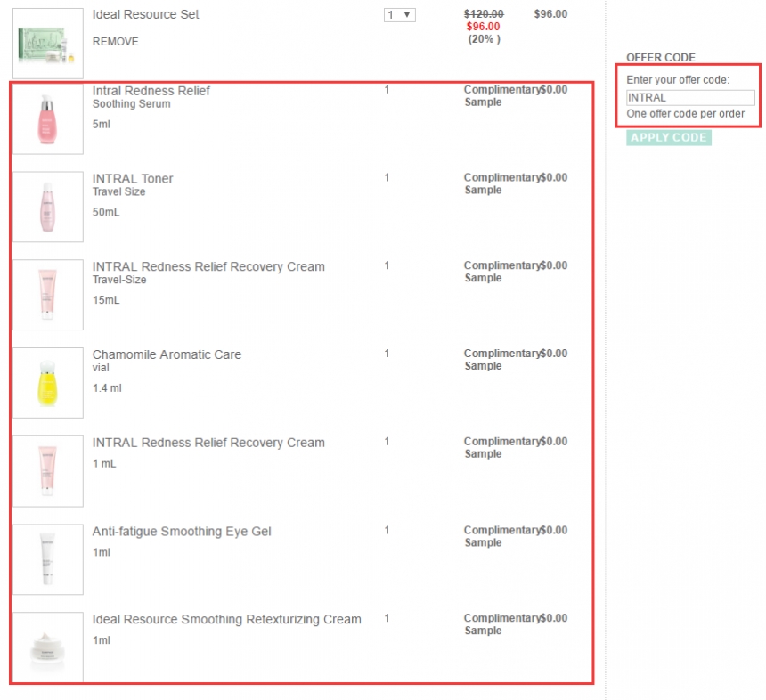The height and width of the screenshot is (700, 766).
Task: Open the Ideal Resource Set product title
Action: [145, 14]
